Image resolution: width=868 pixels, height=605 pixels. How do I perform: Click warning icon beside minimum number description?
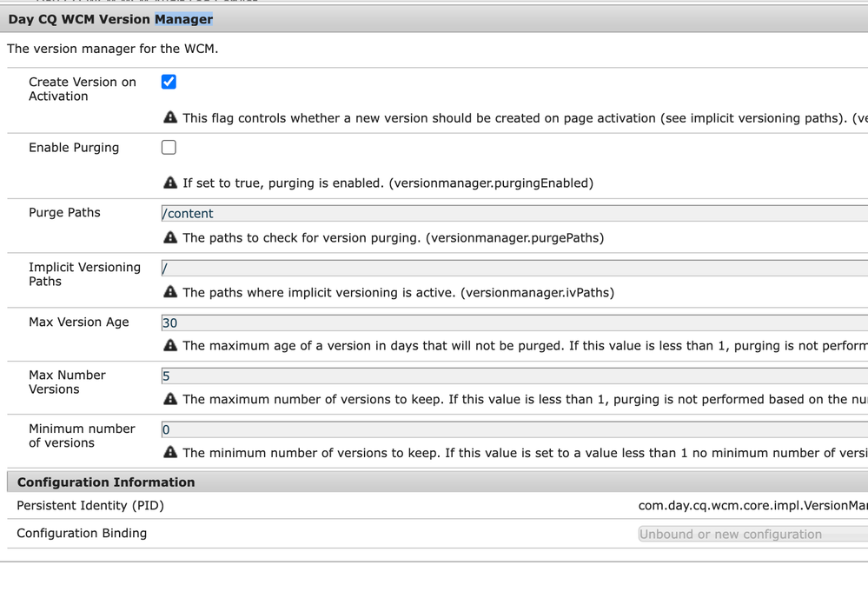(x=170, y=452)
